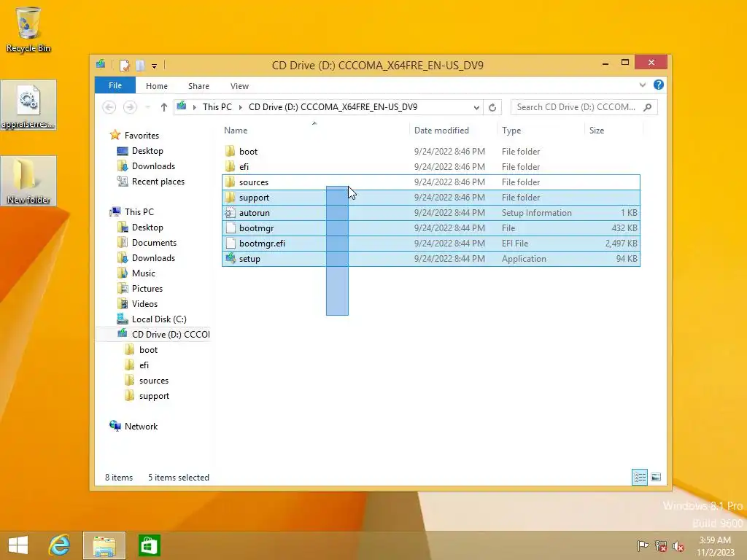Select the bootmgr.efi file
This screenshot has height=560, width=747.
point(430,244)
